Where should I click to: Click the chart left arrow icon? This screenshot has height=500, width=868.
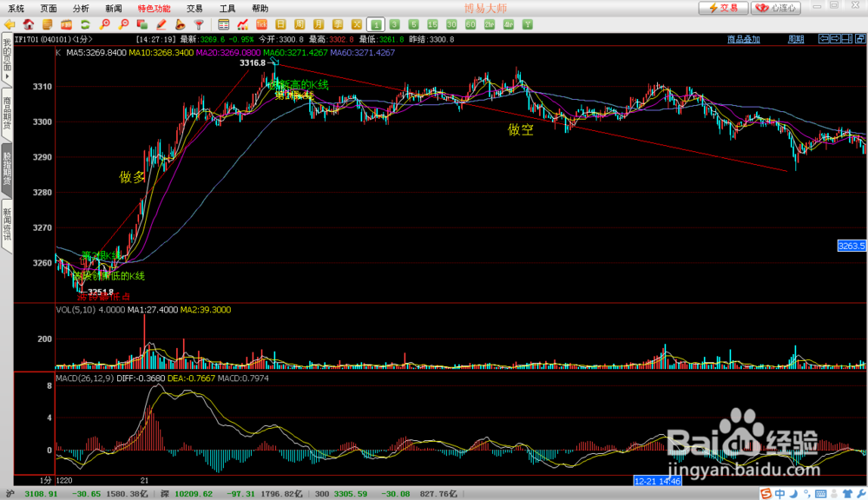(x=825, y=39)
